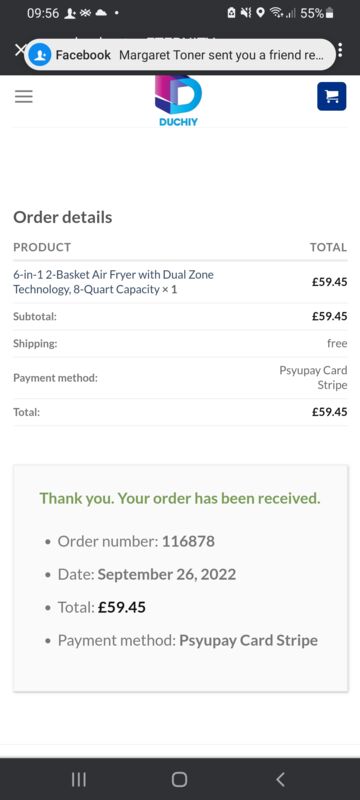
Task: Tap the location status icon
Action: point(261,13)
